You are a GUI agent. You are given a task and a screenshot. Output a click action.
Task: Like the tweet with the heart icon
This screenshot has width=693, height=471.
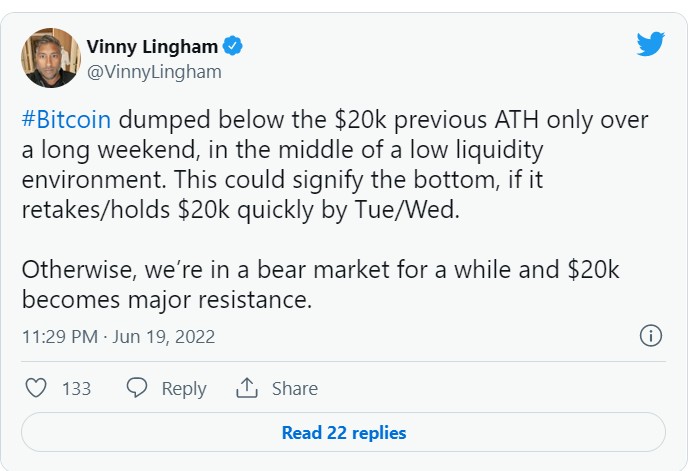36,388
